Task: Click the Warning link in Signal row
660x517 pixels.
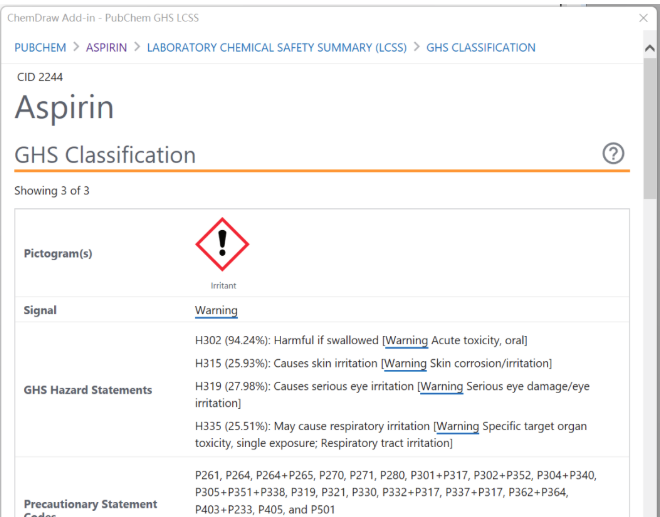Action: click(216, 310)
